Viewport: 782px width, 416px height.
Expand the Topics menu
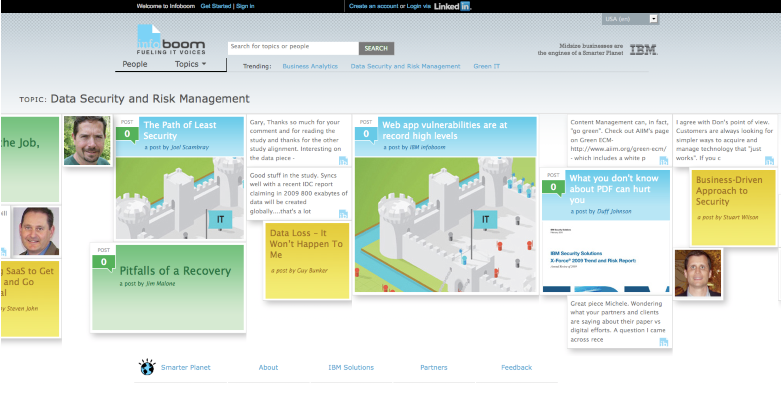pos(190,64)
